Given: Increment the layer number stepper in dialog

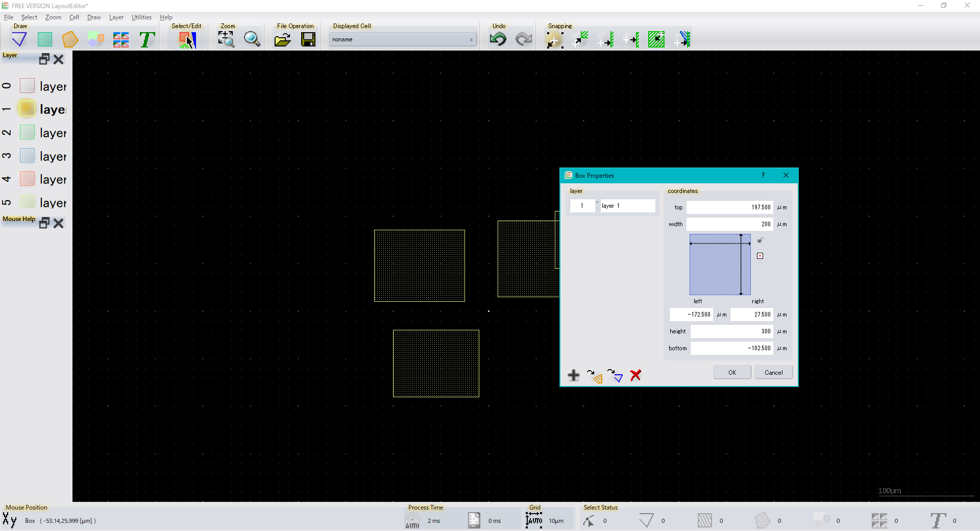Looking at the screenshot, I should click(x=597, y=203).
